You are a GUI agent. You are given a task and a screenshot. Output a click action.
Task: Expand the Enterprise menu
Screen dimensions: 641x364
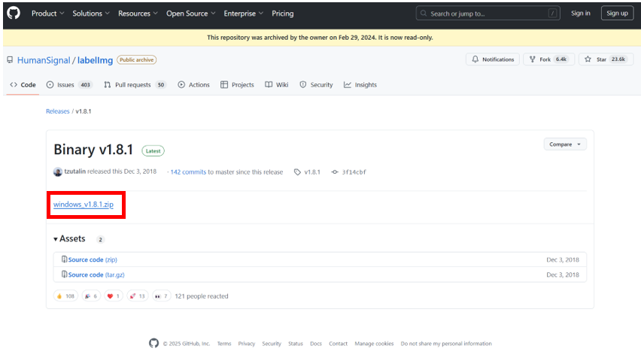(243, 14)
